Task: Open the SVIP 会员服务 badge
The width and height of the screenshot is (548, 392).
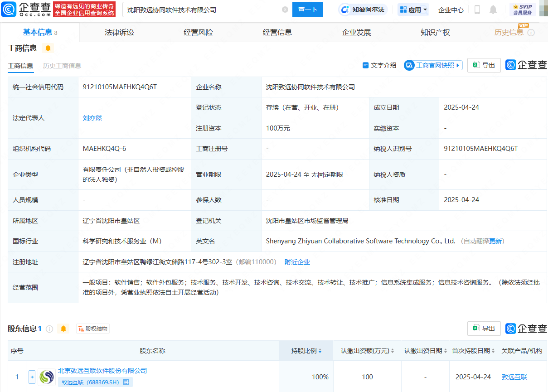Action: click(522, 10)
